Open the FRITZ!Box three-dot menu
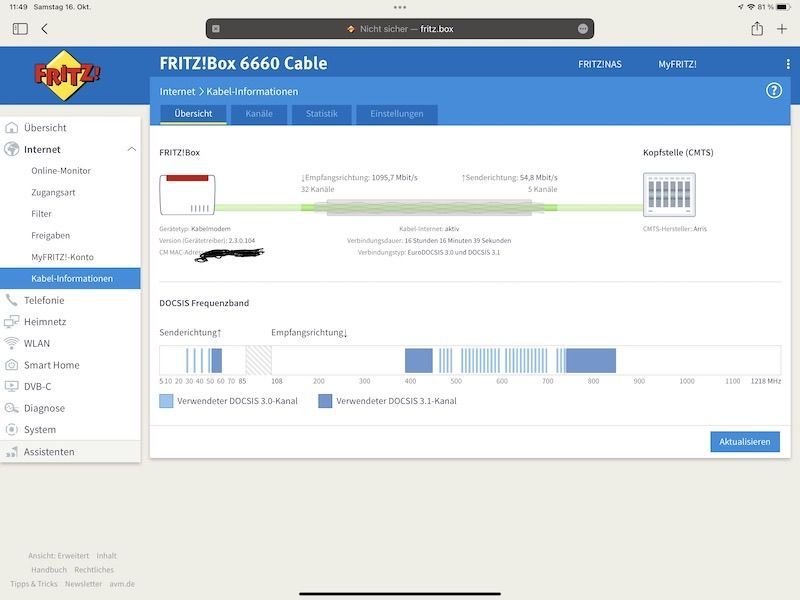This screenshot has height=600, width=800. tap(788, 64)
